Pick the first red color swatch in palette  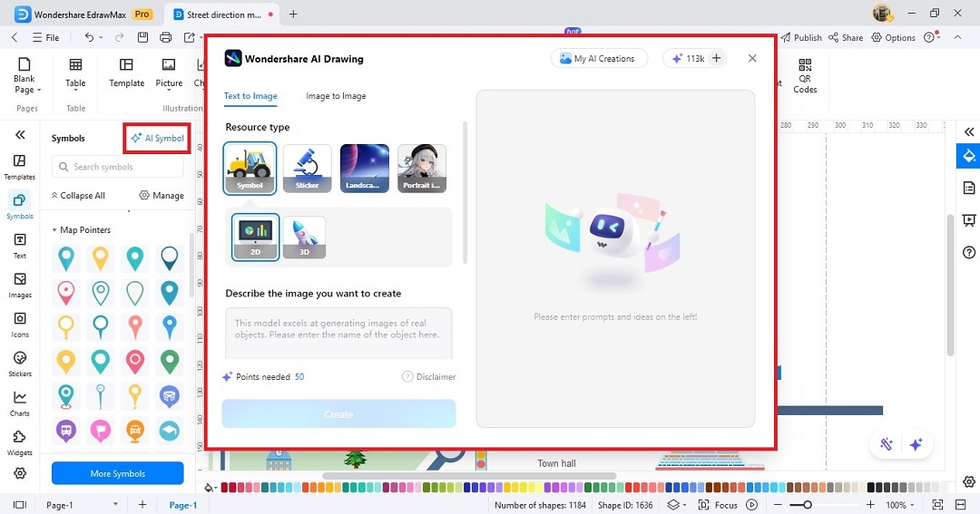224,487
